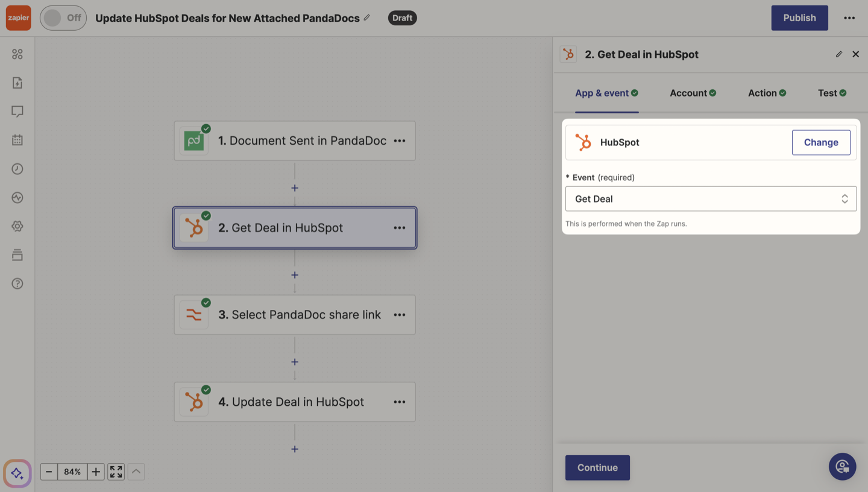This screenshot has width=868, height=492.
Task: Click the 84% zoom level value
Action: coord(72,472)
